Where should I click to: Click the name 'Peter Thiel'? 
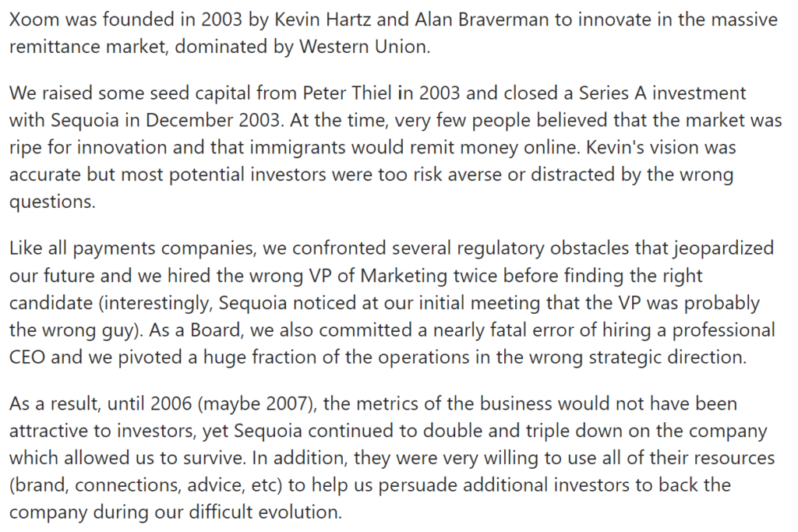click(x=348, y=93)
